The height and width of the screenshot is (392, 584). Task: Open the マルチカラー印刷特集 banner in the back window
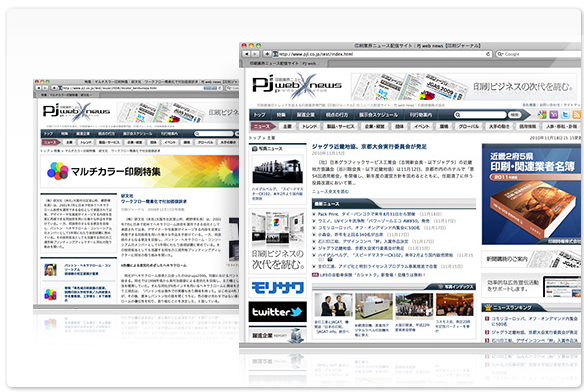140,171
